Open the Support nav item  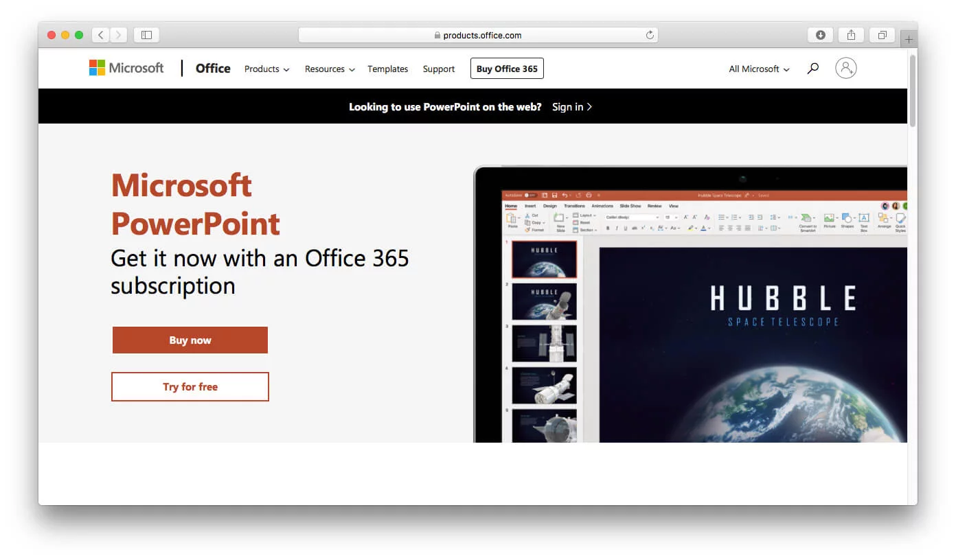point(439,69)
